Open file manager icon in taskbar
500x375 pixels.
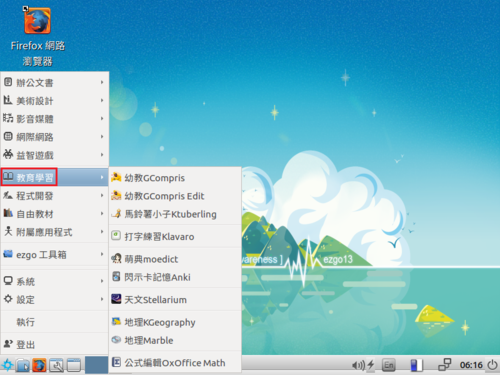(23, 365)
